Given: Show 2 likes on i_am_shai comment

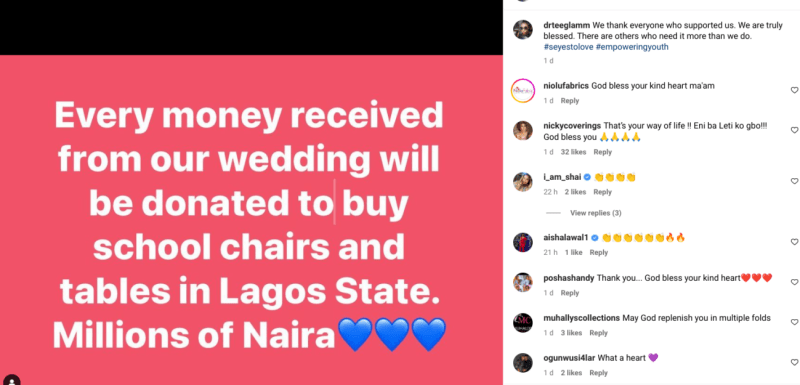Looking at the screenshot, I should coord(576,192).
